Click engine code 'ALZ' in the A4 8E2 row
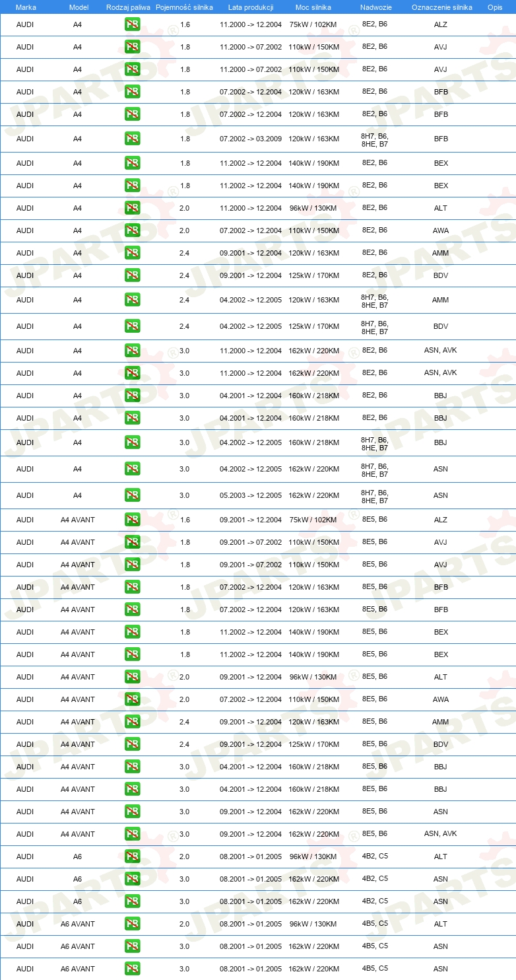Screen dimensions: 516x980 [x=441, y=24]
